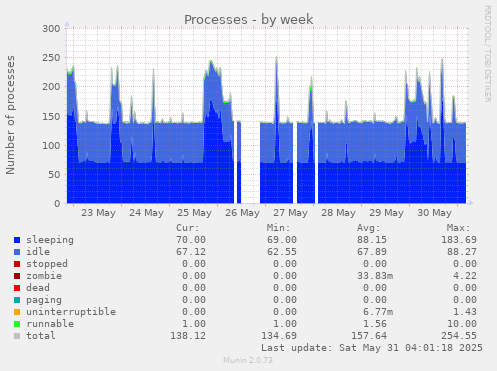This screenshot has width=497, height=371.
Task: Click runnable maximum value 10.00
Action: (462, 324)
